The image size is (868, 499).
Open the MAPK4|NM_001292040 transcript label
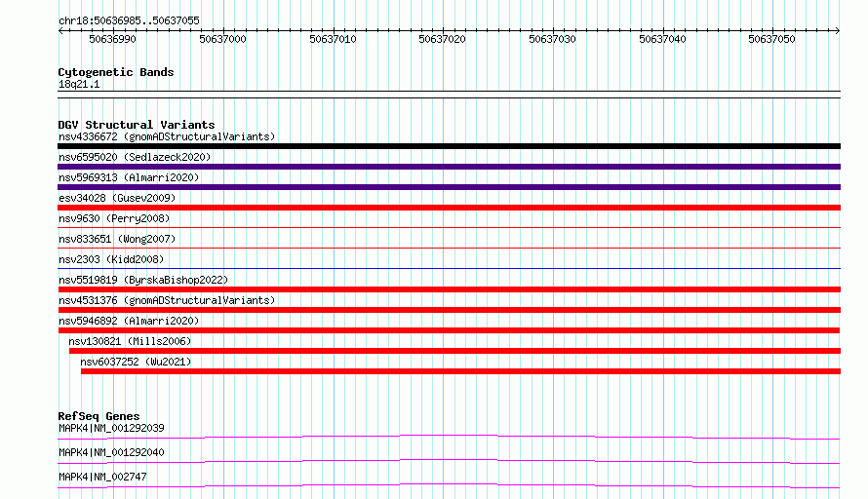click(111, 452)
